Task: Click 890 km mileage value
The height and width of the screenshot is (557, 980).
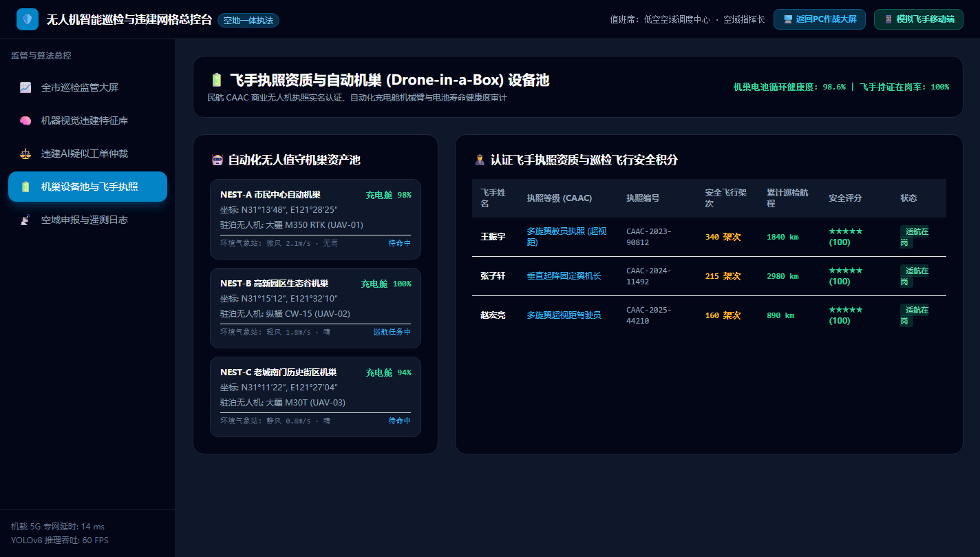Action: (x=780, y=315)
